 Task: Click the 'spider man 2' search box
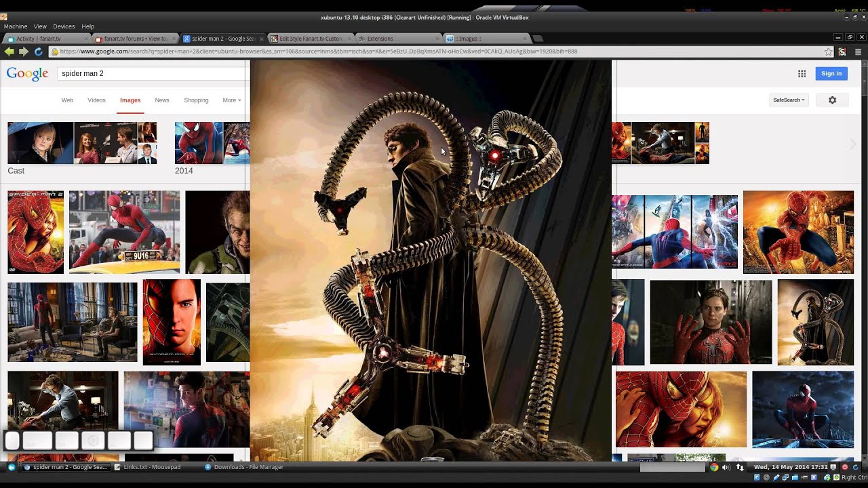tap(153, 73)
